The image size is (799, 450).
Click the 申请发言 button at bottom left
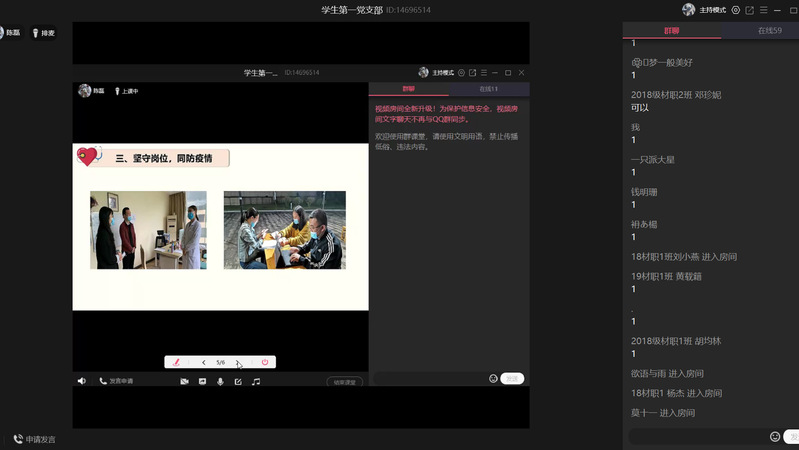point(35,439)
